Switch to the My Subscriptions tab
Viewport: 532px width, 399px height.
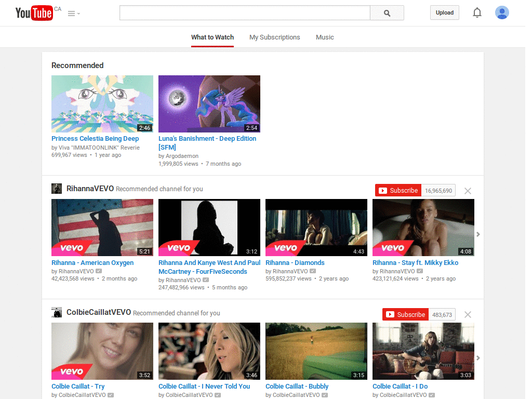274,37
